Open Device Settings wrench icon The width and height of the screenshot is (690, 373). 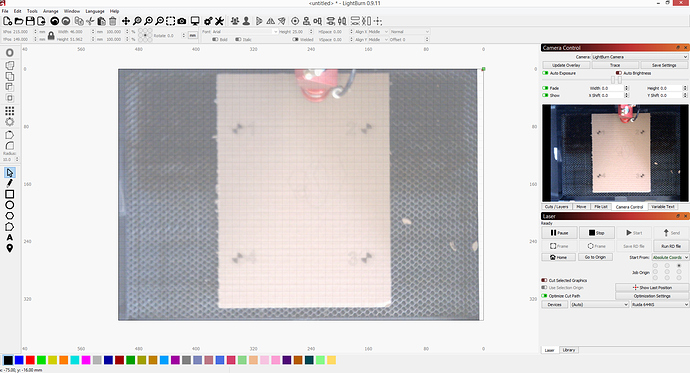[219, 21]
